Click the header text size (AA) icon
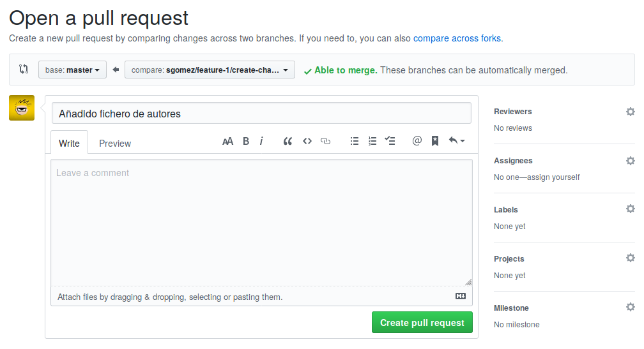 [x=227, y=142]
